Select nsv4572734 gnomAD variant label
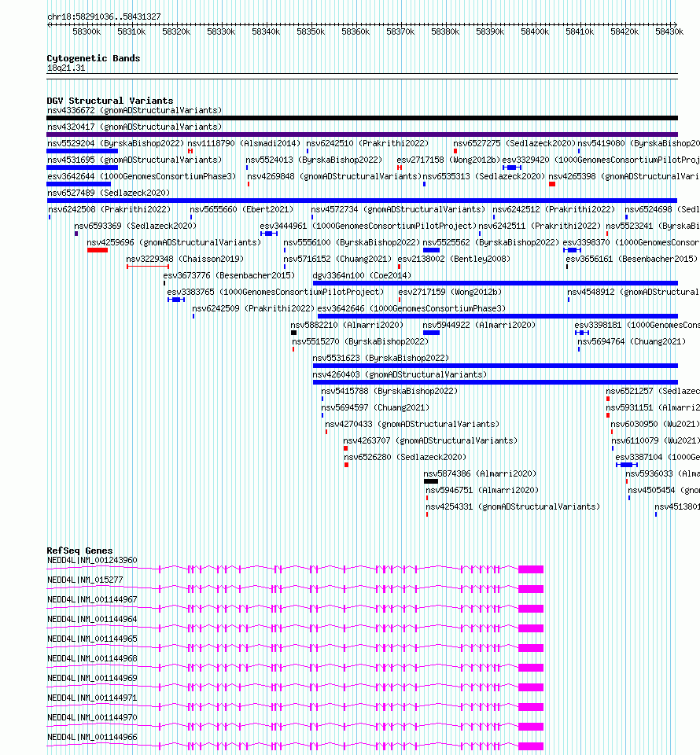The width and height of the screenshot is (700, 755). coord(398,209)
